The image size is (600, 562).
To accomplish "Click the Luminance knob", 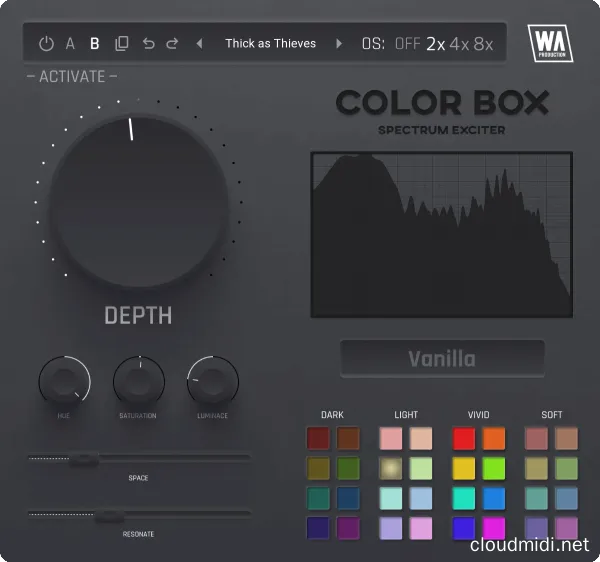I will click(x=213, y=382).
